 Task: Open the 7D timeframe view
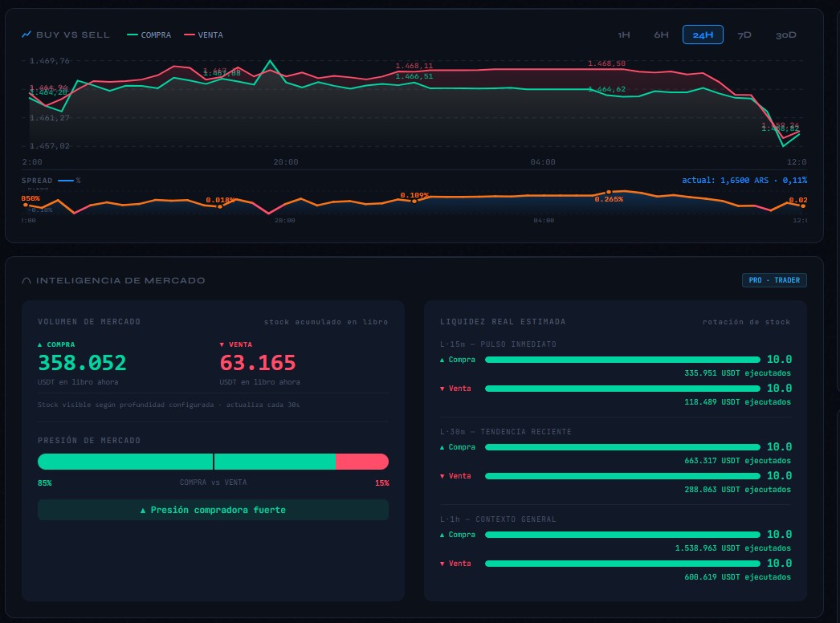pos(744,34)
